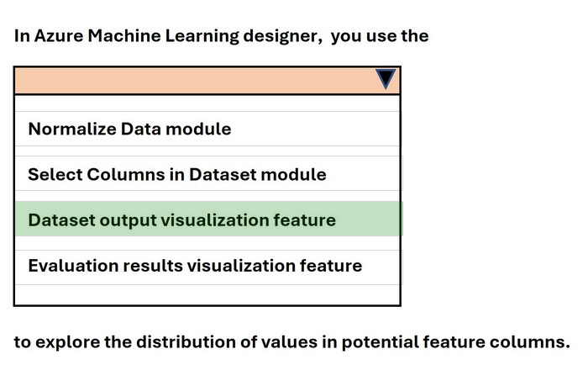Select the "Normalize Data module" option
Image resolution: width=588 pixels, height=365 pixels.
(129, 129)
